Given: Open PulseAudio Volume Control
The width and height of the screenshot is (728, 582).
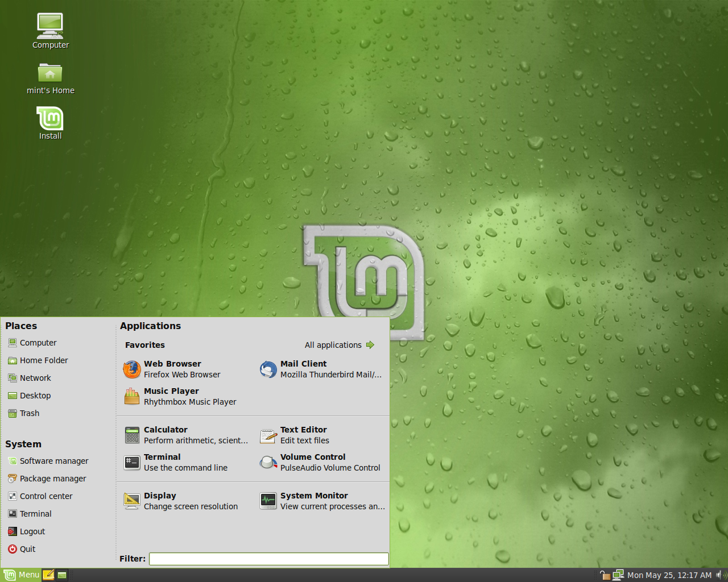Looking at the screenshot, I should 320,463.
